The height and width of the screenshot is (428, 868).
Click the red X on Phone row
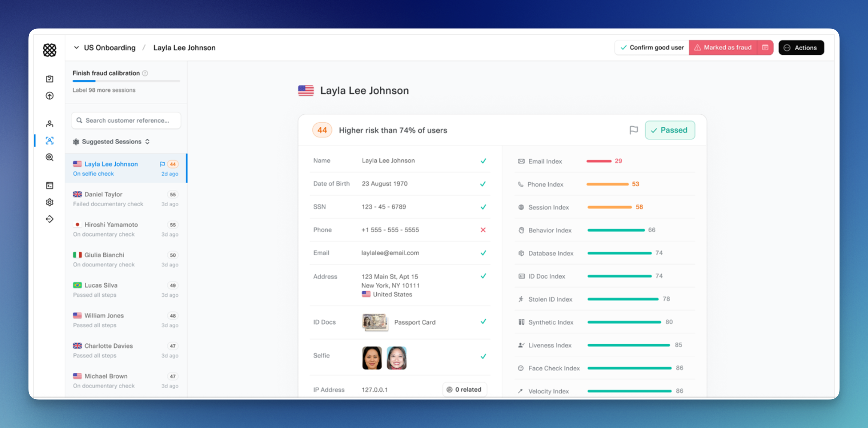483,230
